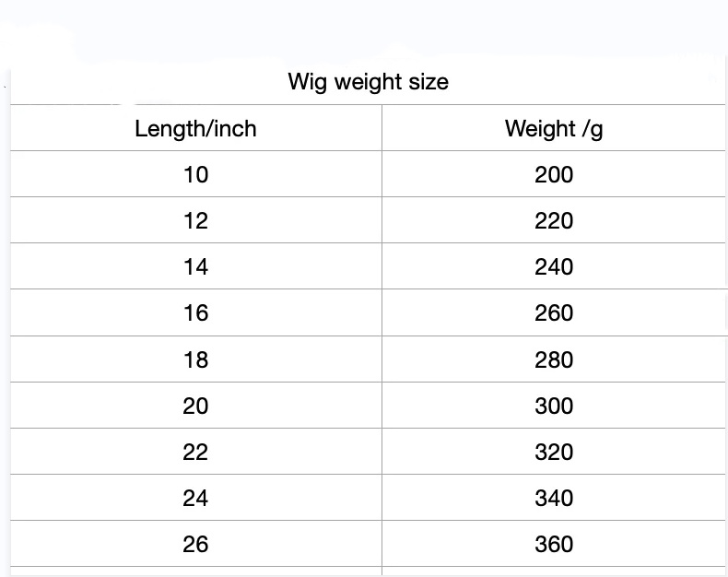This screenshot has height=577, width=728.
Task: Select the 300 gram weight cell
Action: [554, 406]
